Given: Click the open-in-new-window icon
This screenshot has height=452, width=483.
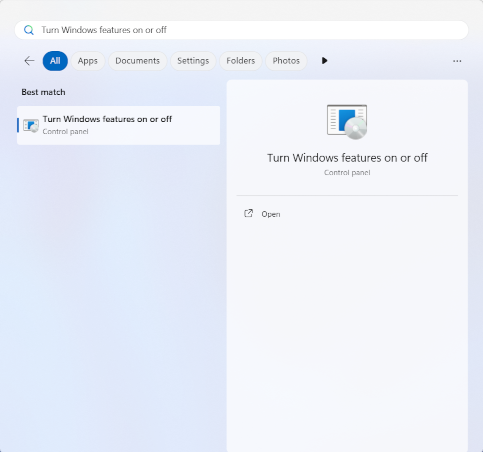Looking at the screenshot, I should pos(249,213).
